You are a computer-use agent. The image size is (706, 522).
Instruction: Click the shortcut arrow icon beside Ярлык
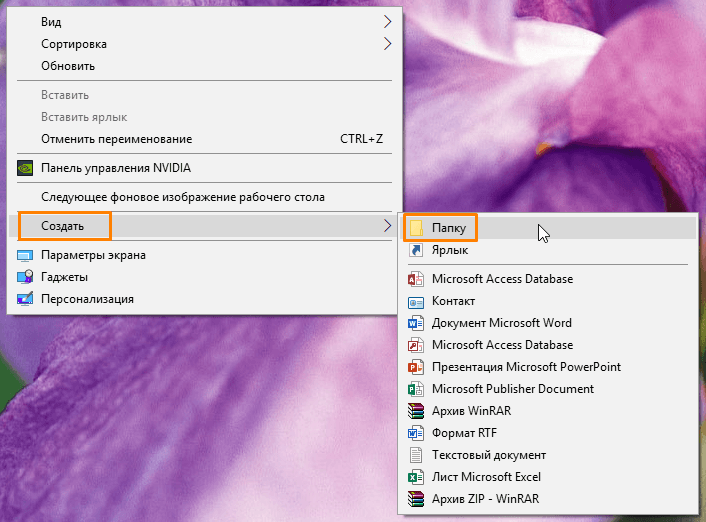[416, 250]
